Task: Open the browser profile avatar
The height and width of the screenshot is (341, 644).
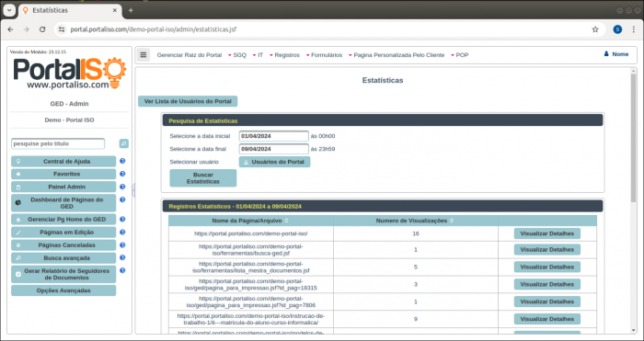Action: [x=617, y=29]
